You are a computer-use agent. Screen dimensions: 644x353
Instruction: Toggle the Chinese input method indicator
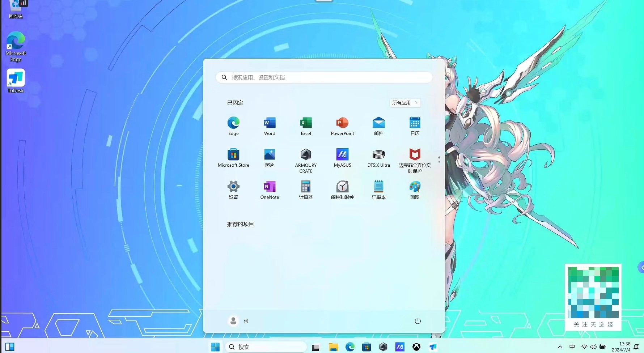pos(572,347)
